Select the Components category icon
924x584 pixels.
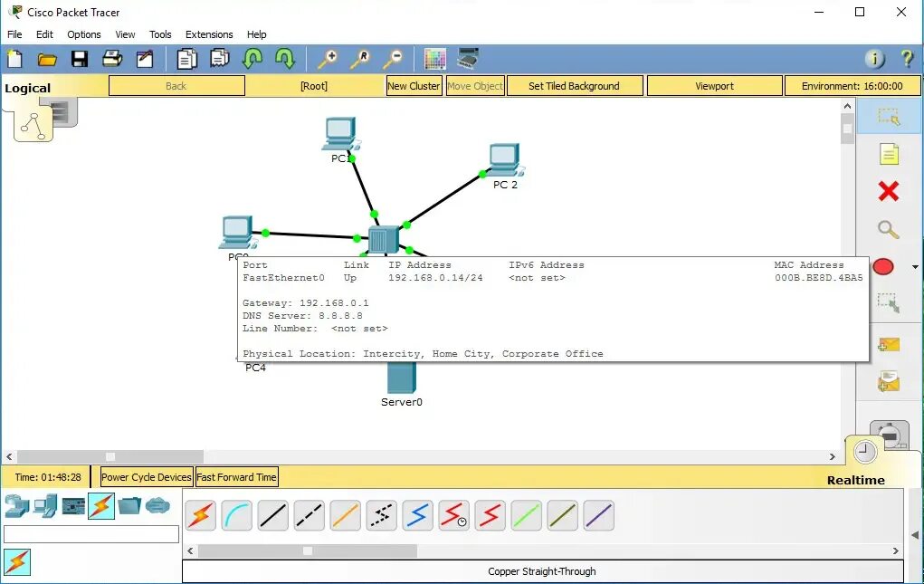point(73,505)
